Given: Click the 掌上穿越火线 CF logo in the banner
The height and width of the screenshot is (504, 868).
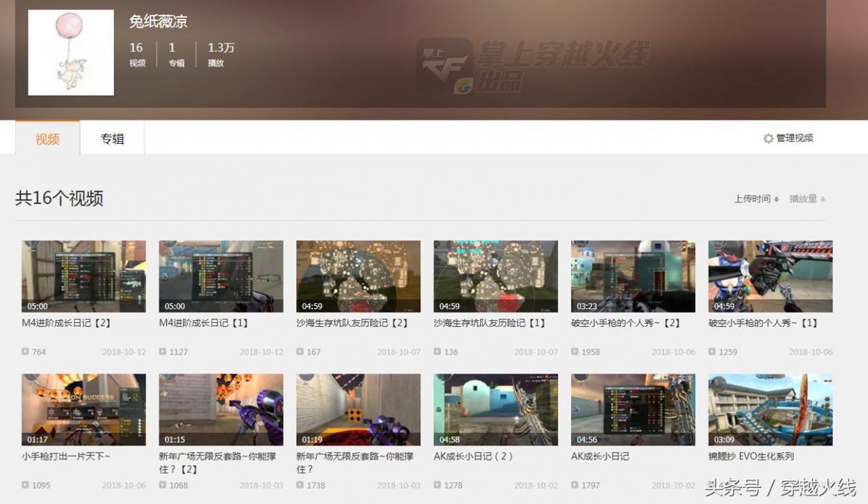Looking at the screenshot, I should click(x=533, y=66).
